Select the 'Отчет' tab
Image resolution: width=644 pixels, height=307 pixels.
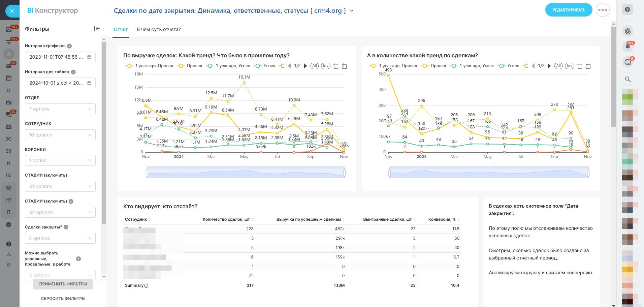point(121,29)
